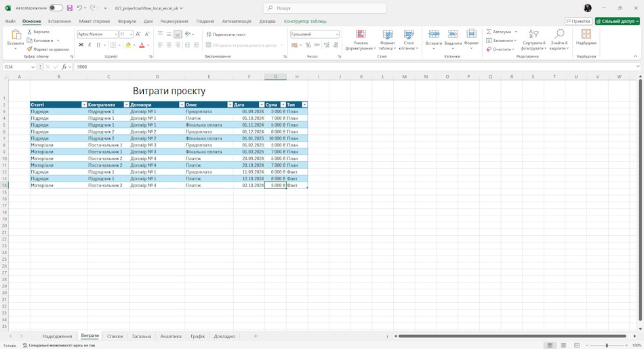The image size is (644, 349).
Task: Click the Примітки comments button
Action: (x=578, y=22)
